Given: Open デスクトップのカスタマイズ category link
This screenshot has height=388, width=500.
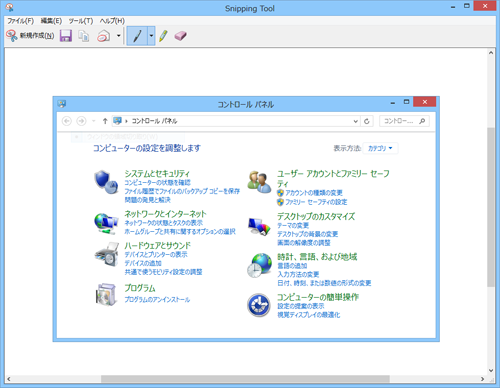Looking at the screenshot, I should pos(316,216).
